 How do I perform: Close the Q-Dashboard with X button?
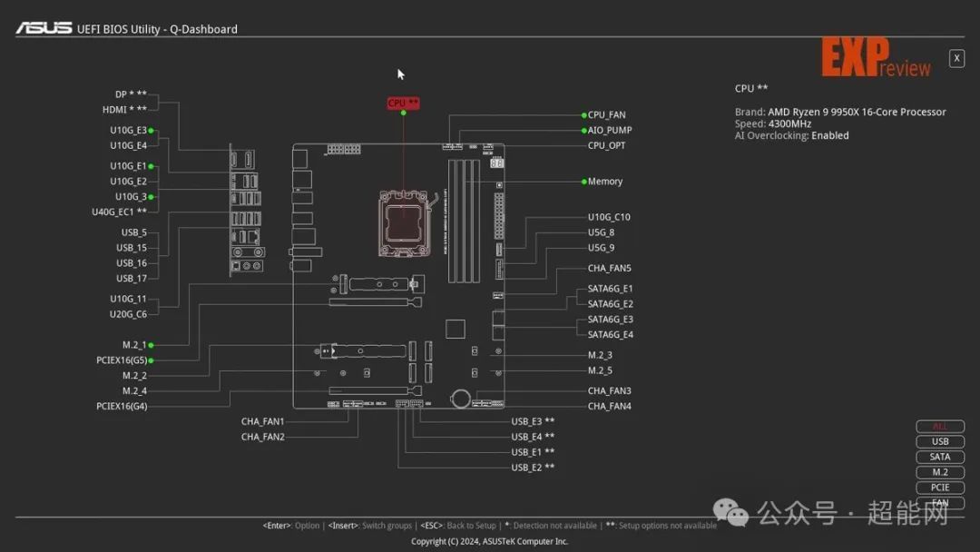(x=956, y=58)
